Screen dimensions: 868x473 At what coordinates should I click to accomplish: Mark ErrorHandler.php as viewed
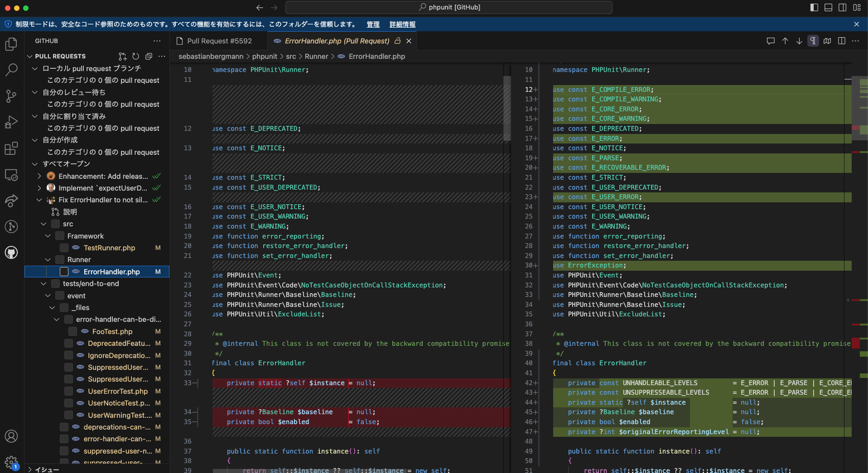(x=64, y=272)
